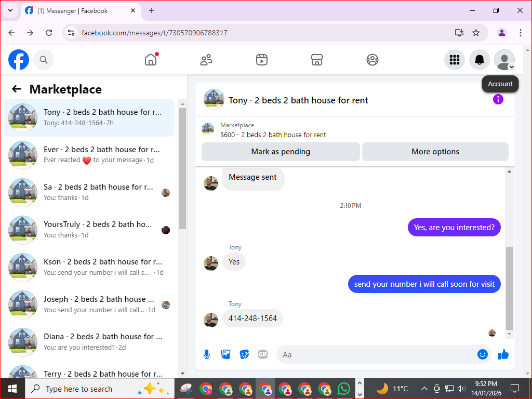
Task: Click More options button
Action: pos(435,152)
